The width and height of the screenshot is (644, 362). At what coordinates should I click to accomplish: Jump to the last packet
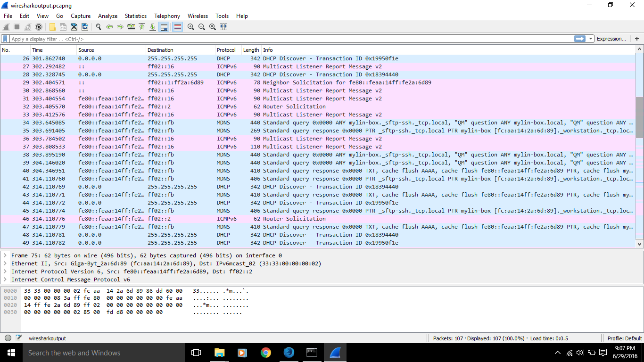click(x=153, y=27)
